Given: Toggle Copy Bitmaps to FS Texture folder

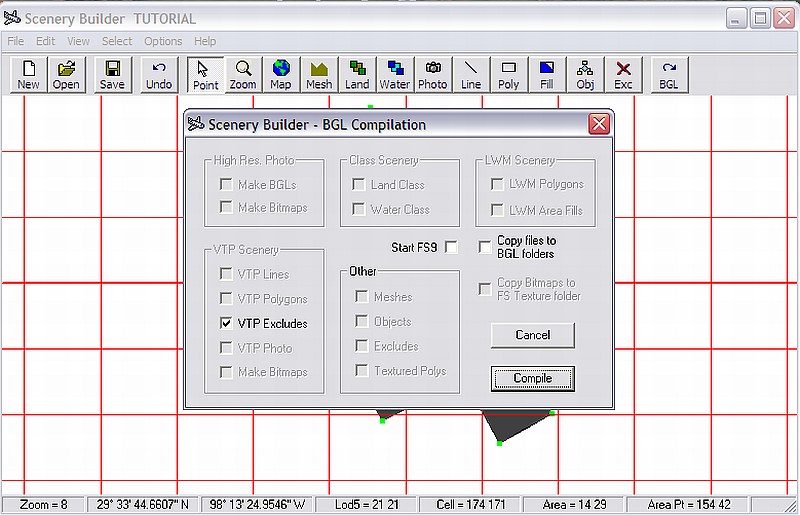Looking at the screenshot, I should click(485, 289).
